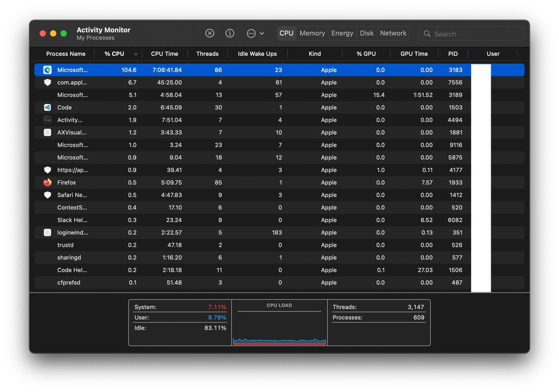Select Microsoft... process with PID 5875
Image resolution: width=559 pixels, height=392 pixels.
pyautogui.click(x=279, y=158)
